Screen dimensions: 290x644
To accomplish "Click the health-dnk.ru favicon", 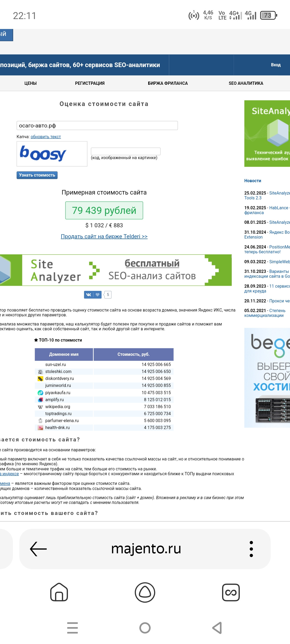I will click(x=41, y=428).
